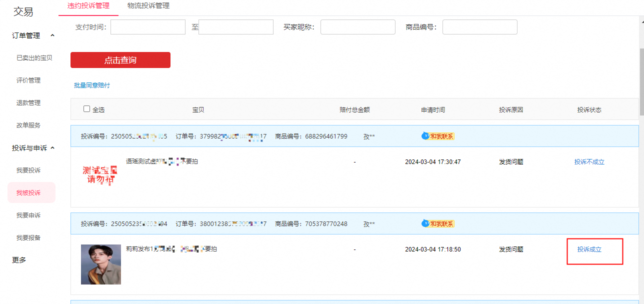Click the red 点击查询 button
Image resolution: width=644 pixels, height=304 pixels.
click(x=120, y=60)
